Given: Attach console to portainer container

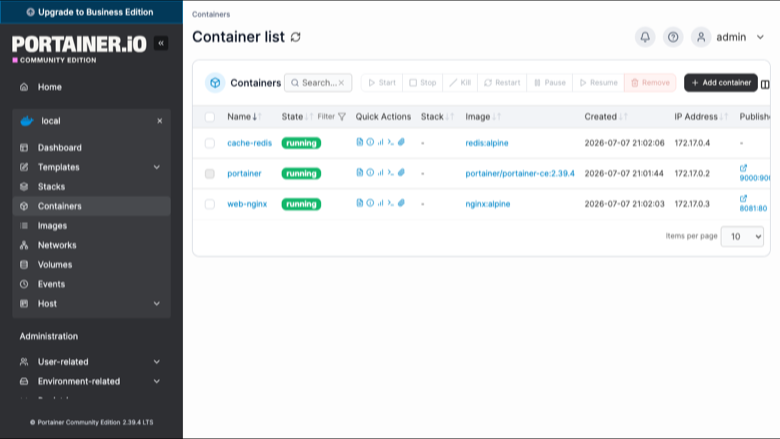Looking at the screenshot, I should [x=401, y=173].
